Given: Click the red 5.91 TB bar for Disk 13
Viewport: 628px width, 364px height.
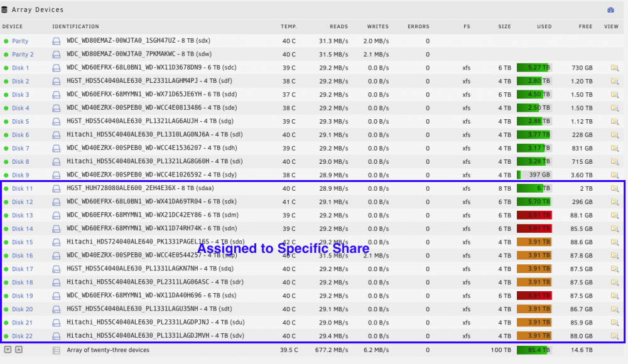Looking at the screenshot, I should pyautogui.click(x=534, y=215).
